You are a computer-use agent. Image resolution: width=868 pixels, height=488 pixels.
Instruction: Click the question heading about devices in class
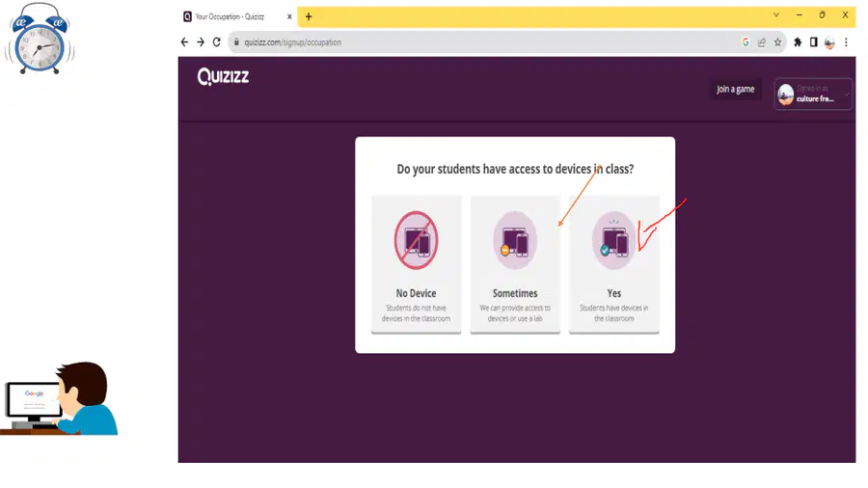515,169
